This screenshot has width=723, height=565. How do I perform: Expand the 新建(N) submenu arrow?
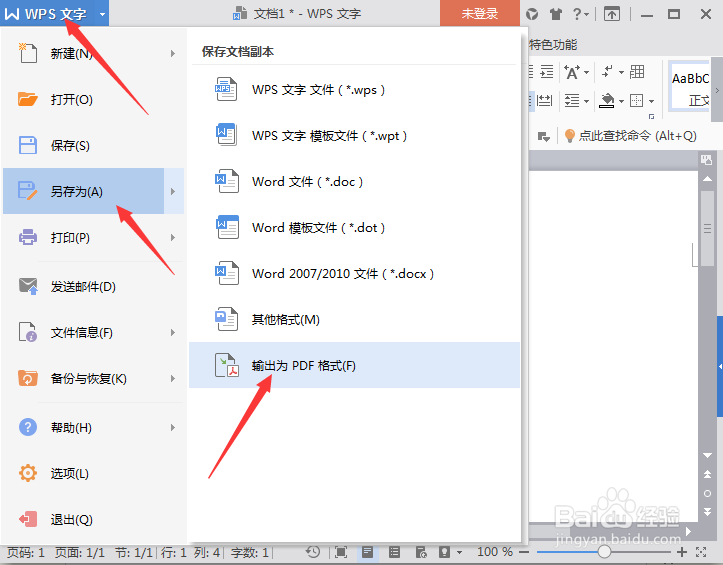click(173, 54)
